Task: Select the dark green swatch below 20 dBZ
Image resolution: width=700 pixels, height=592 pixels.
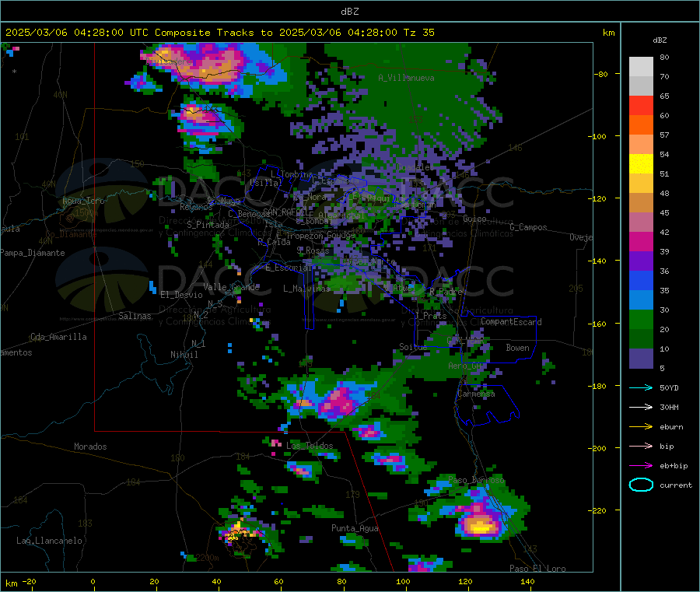Action: (x=641, y=339)
